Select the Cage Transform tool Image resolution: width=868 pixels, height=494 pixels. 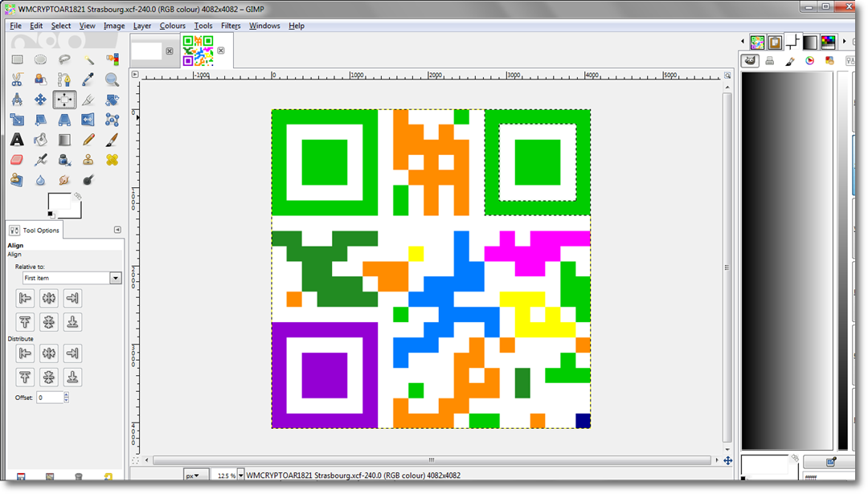pos(112,120)
